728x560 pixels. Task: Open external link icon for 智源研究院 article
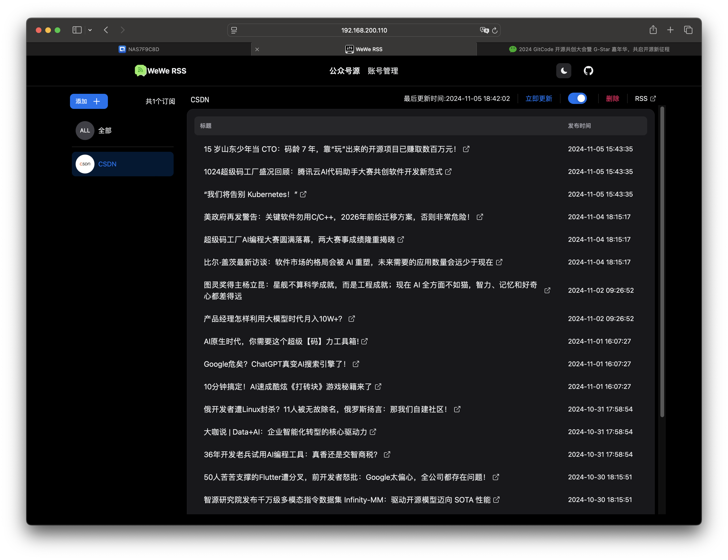coord(496,500)
